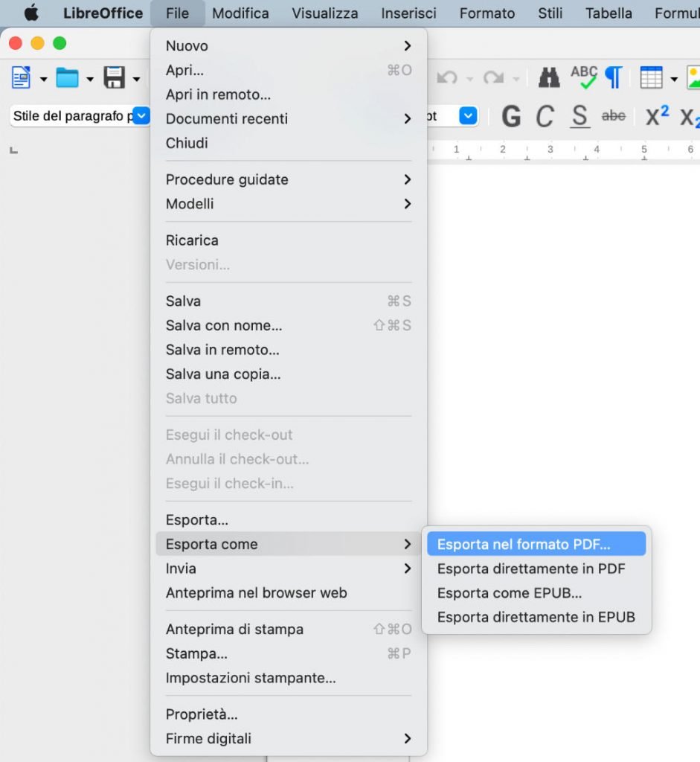Image resolution: width=700 pixels, height=762 pixels.
Task: Click the Insert image icon
Action: tap(694, 77)
